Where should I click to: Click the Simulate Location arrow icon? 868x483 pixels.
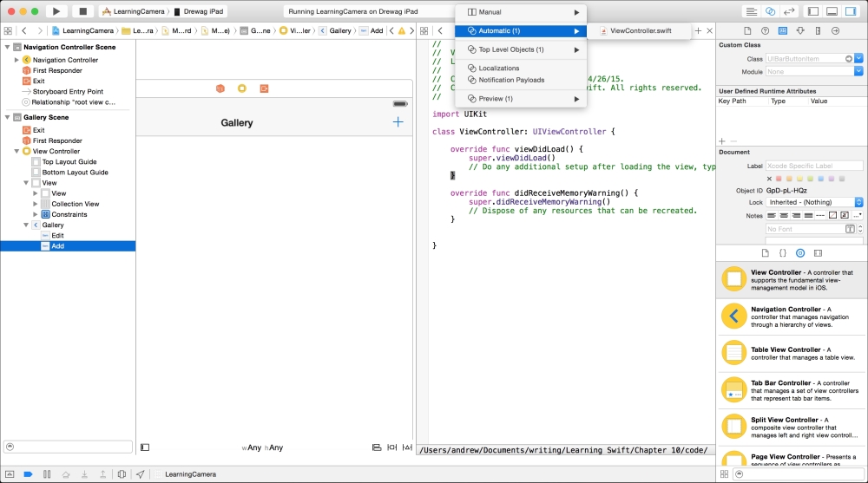coord(141,474)
